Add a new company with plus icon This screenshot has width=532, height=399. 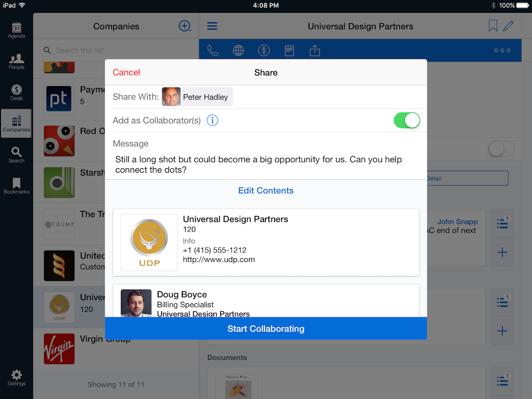(x=185, y=26)
